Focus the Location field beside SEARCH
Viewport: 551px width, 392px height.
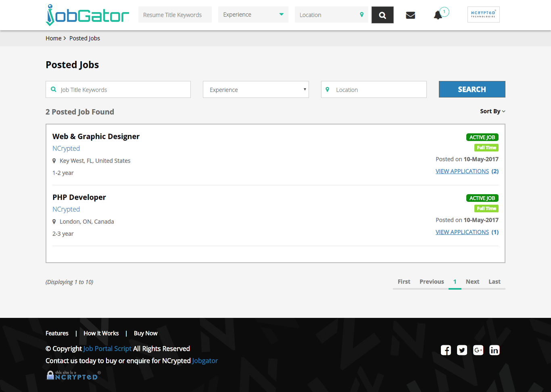(x=374, y=89)
